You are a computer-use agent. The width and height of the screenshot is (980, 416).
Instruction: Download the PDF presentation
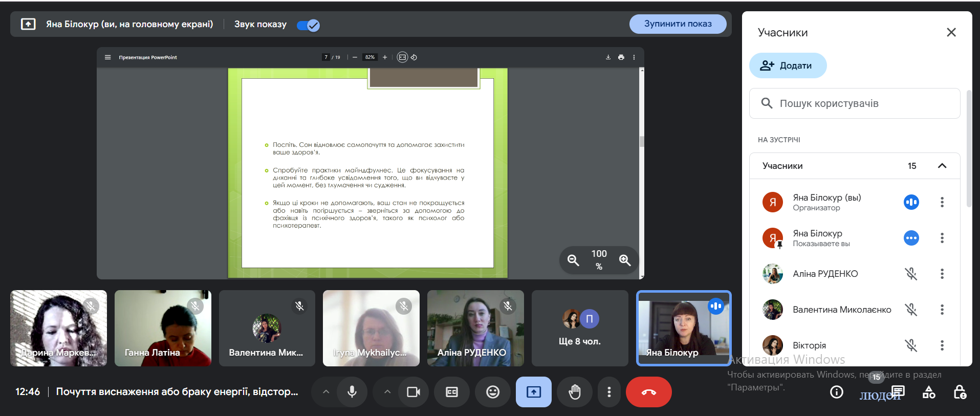coord(608,57)
